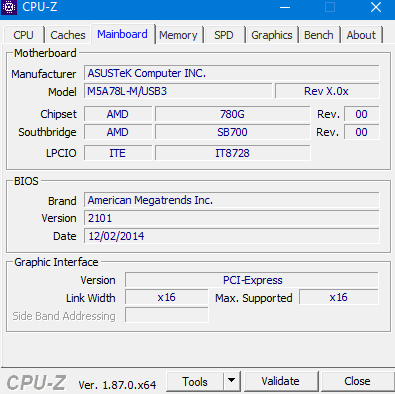The height and width of the screenshot is (394, 395).
Task: Click the Close button at bottom
Action: (x=357, y=381)
